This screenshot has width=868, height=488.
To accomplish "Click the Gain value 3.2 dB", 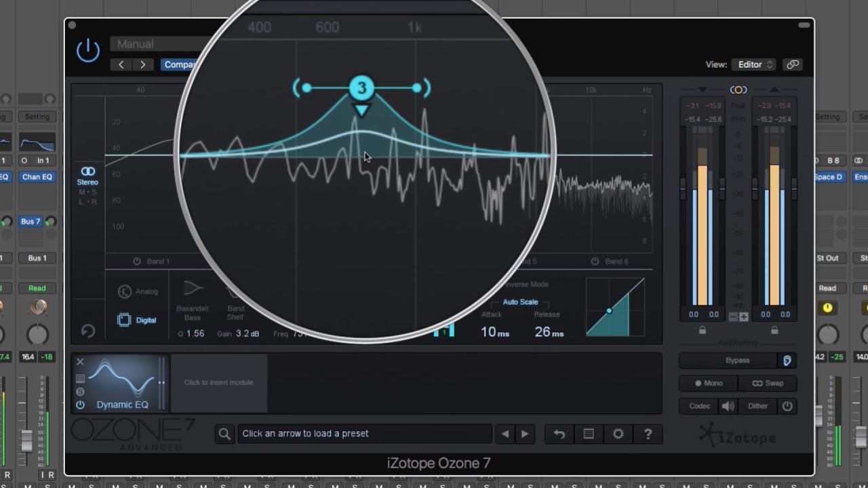I will (x=248, y=333).
